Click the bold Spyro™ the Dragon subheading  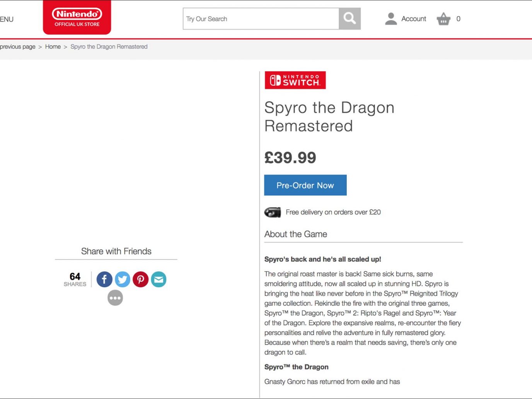pos(297,367)
